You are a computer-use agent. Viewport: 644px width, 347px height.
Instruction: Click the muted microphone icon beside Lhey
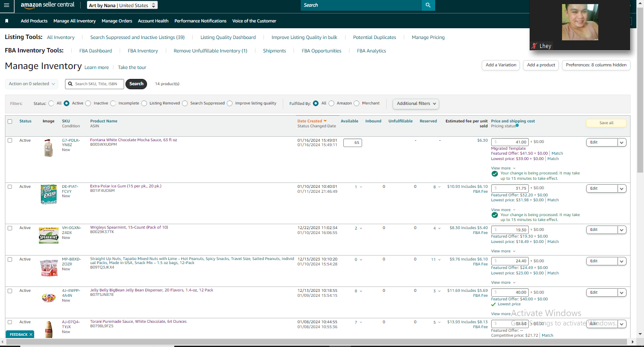click(x=534, y=46)
